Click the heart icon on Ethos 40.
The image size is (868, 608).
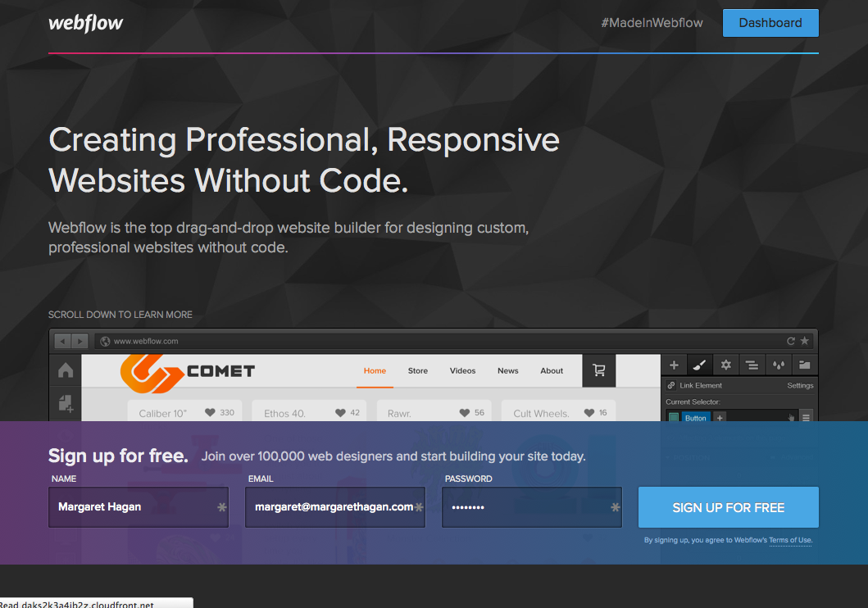340,413
